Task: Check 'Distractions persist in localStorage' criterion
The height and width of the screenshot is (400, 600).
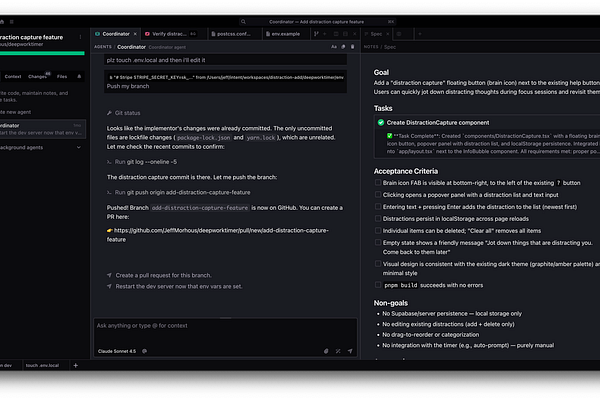Action: tap(378, 218)
